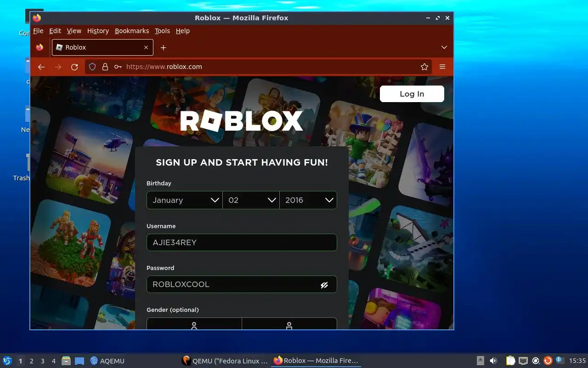Click the taskbar clock showing 15:35
Viewport: 588px width, 368px height.
(577, 361)
